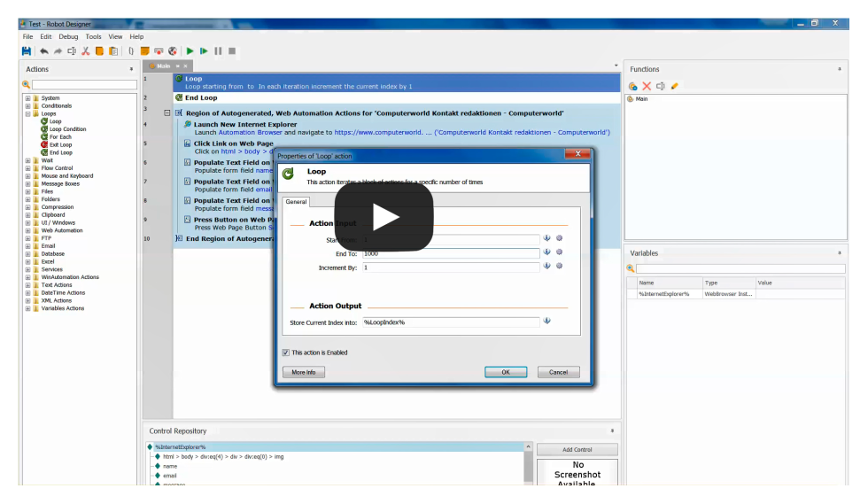
Task: Switch to the General tab
Action: tap(296, 202)
